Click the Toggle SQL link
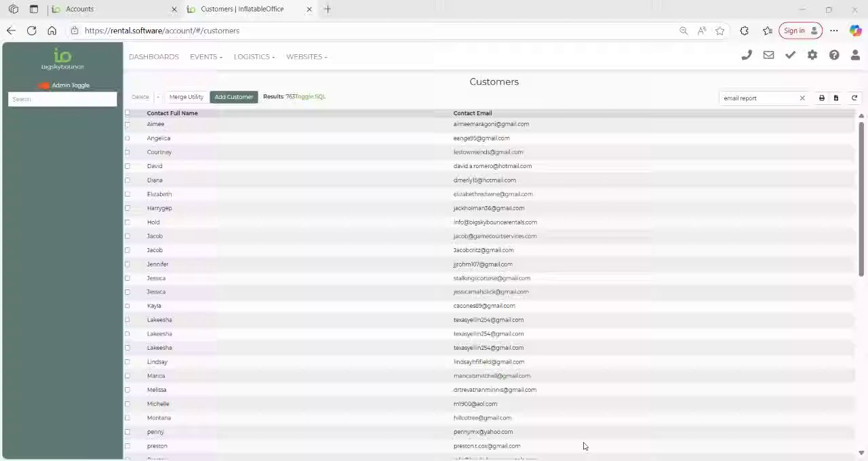 [311, 97]
